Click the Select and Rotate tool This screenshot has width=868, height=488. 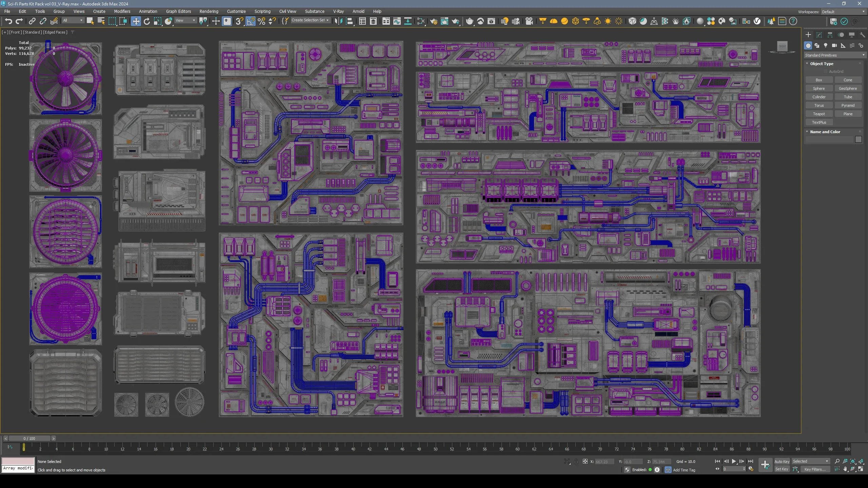tap(146, 21)
